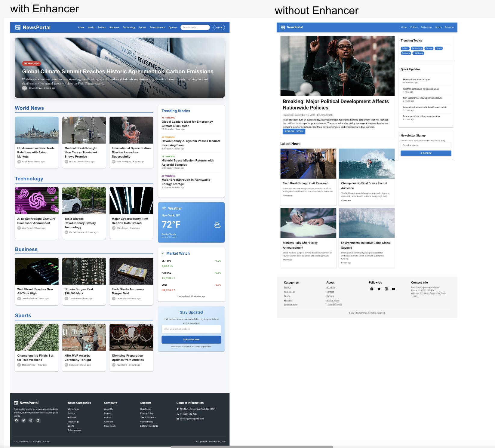Open Instagram icon under Follow Us
This screenshot has height=448, width=495.
386,289
